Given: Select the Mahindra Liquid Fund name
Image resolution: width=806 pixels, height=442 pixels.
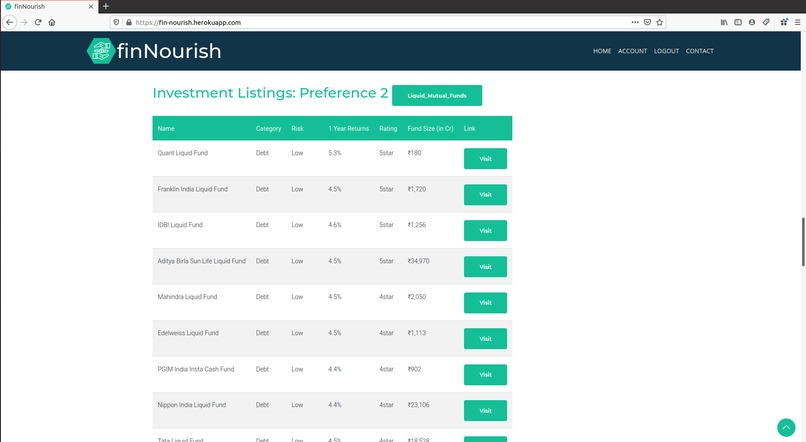Looking at the screenshot, I should [187, 297].
